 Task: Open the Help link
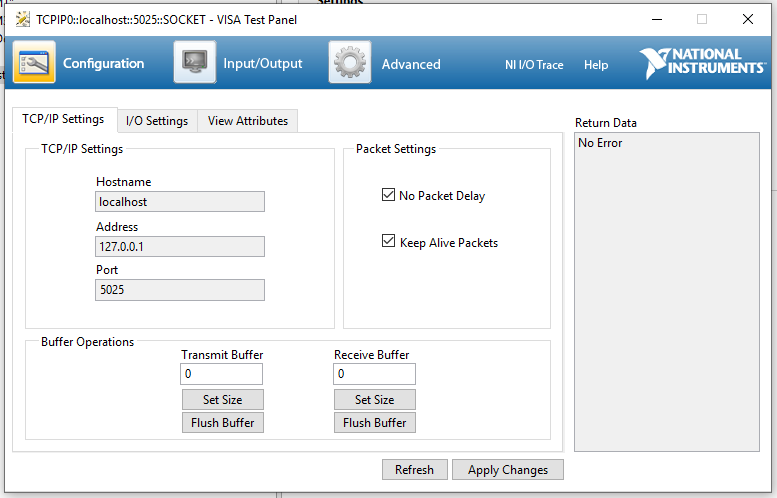[596, 65]
